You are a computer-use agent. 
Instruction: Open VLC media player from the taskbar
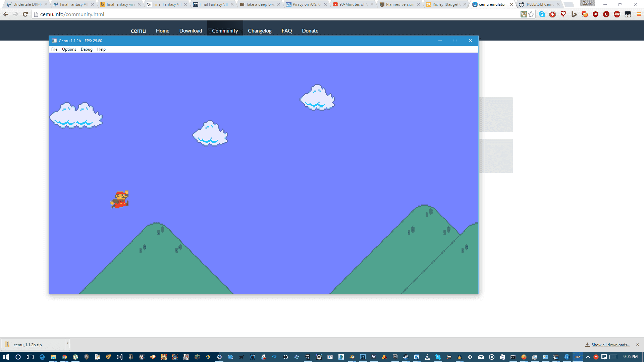coord(427,357)
